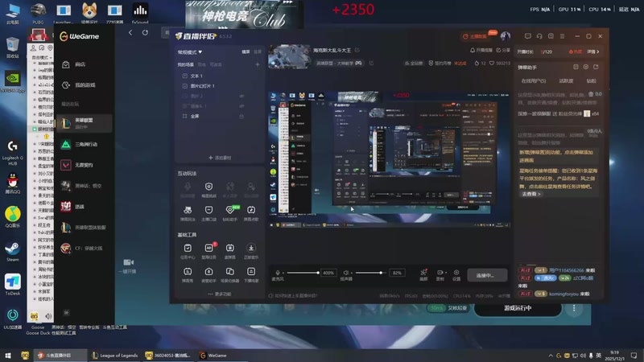Open 房管助手 house icon
644x362 pixels.
(x=208, y=272)
